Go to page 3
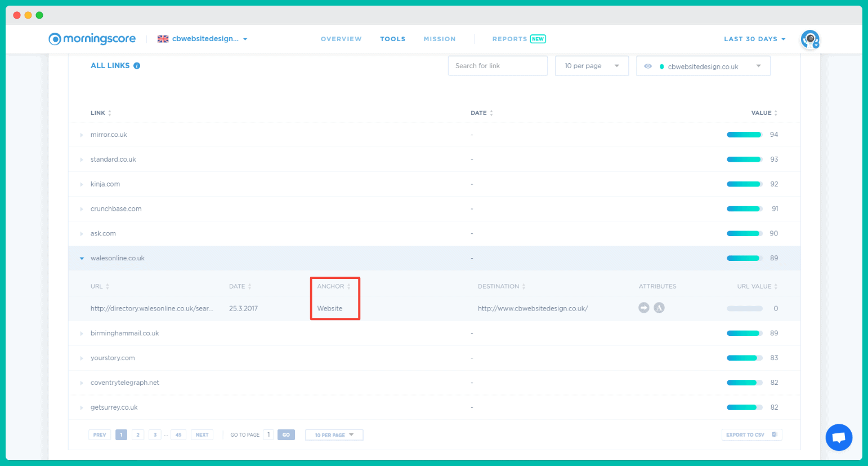The image size is (868, 466). (x=155, y=435)
